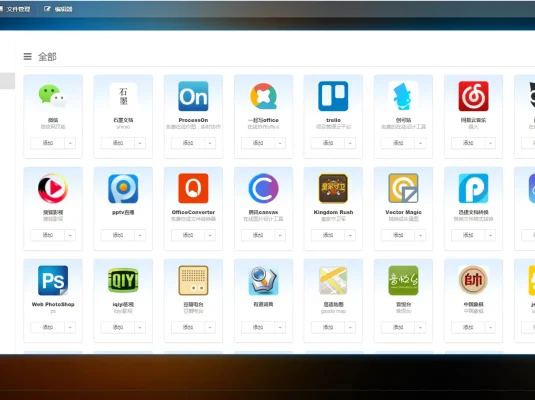Click the "Kingdom Rush" app name text

tap(333, 212)
